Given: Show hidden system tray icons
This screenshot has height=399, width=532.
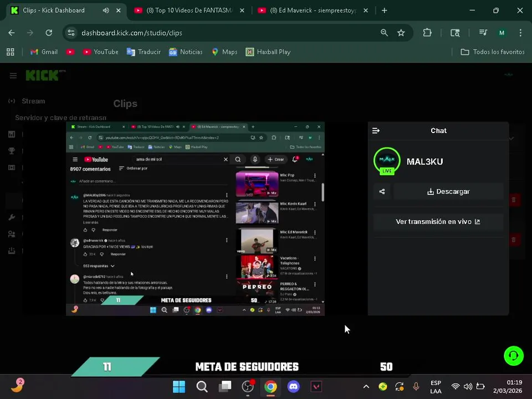Looking at the screenshot, I should (x=366, y=386).
